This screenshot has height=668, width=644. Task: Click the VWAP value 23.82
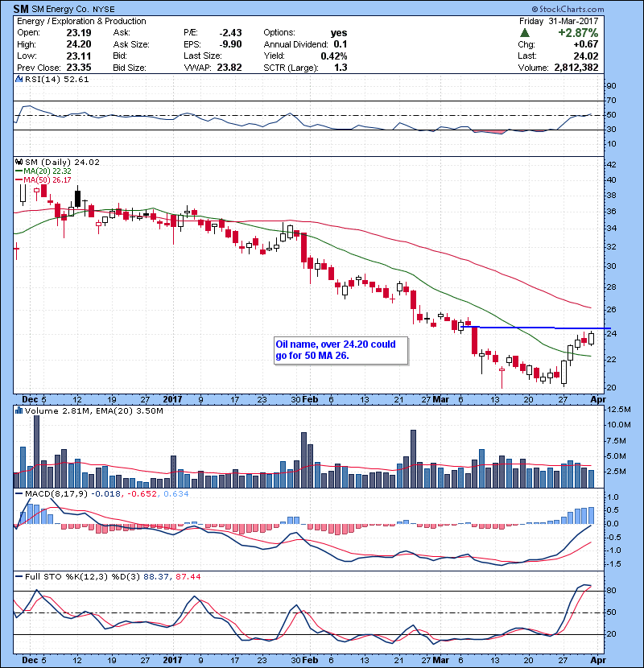click(x=229, y=68)
